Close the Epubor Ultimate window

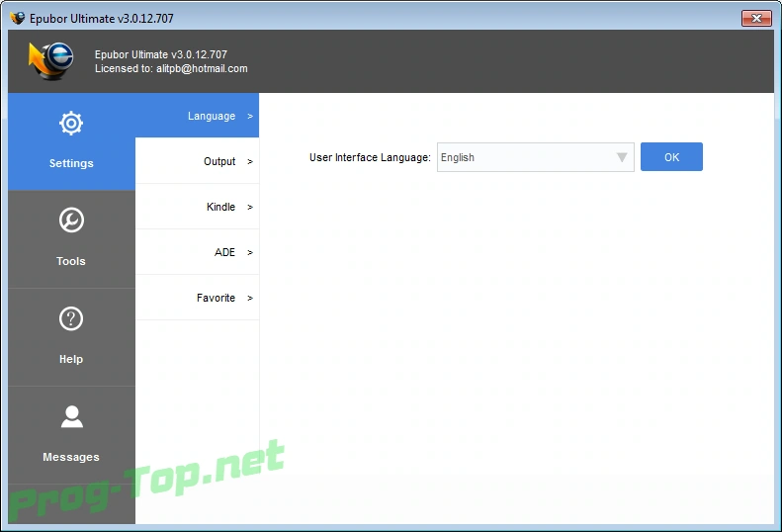(756, 19)
